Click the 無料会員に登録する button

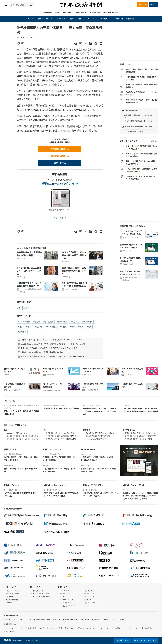(60, 156)
